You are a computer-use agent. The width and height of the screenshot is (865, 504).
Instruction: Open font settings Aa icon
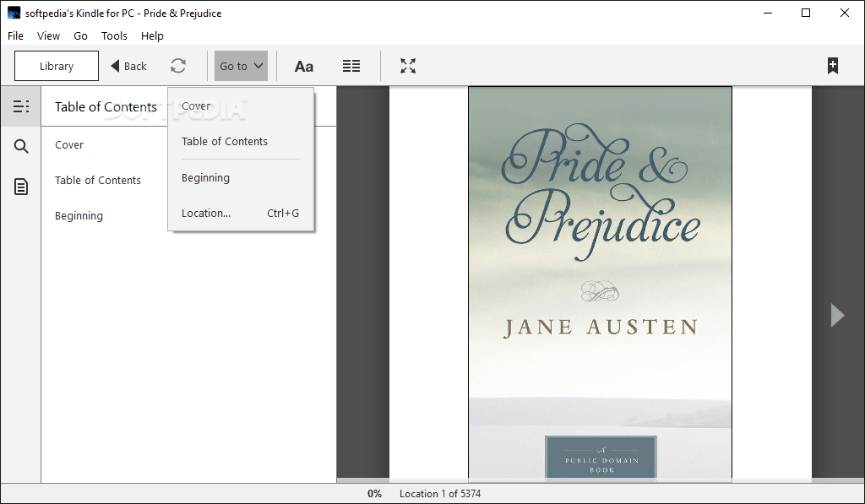click(x=304, y=66)
